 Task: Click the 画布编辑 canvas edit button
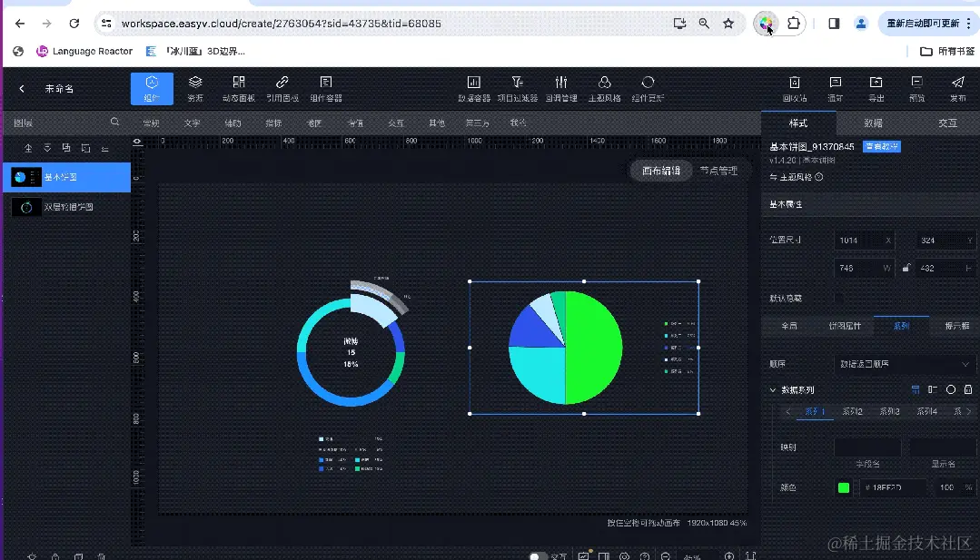pos(660,171)
